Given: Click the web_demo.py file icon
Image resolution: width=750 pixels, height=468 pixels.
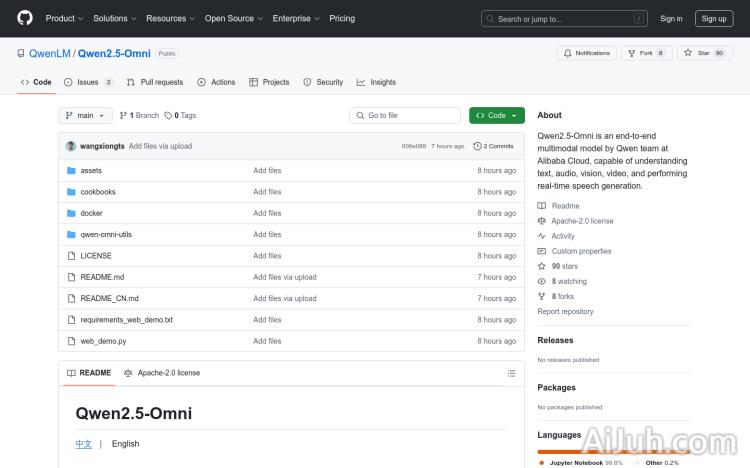Looking at the screenshot, I should (71, 341).
